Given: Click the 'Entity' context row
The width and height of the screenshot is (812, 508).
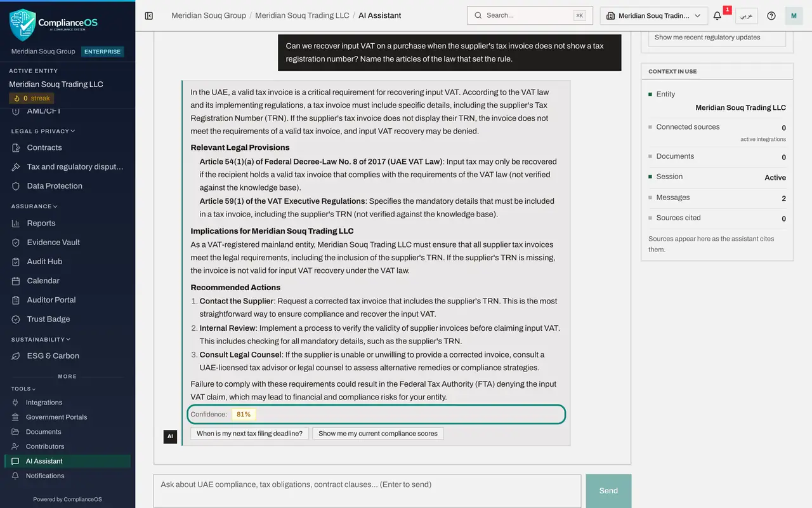Looking at the screenshot, I should coord(717,100).
